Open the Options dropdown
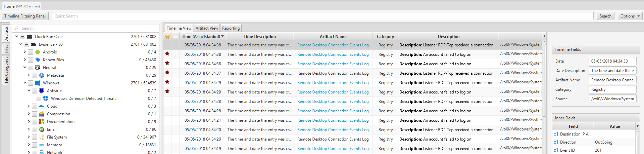The height and width of the screenshot is (154, 644). click(x=630, y=16)
